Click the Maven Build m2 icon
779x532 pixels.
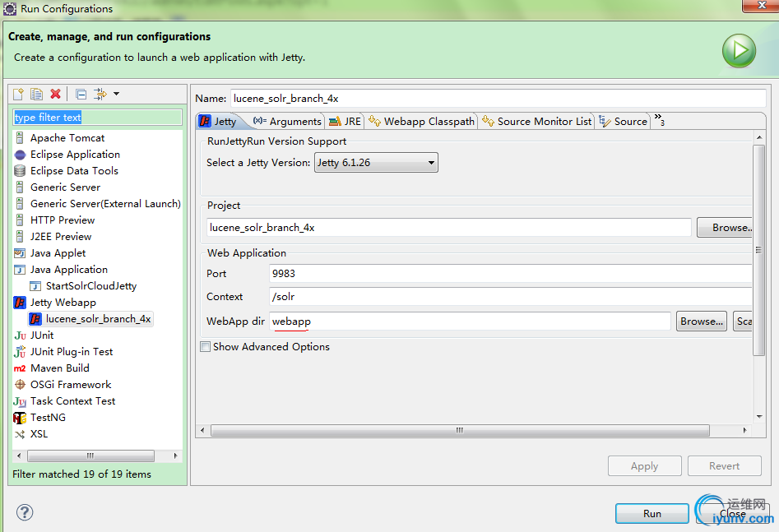pyautogui.click(x=20, y=368)
